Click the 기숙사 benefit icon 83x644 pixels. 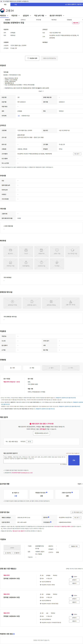[x=26, y=252]
